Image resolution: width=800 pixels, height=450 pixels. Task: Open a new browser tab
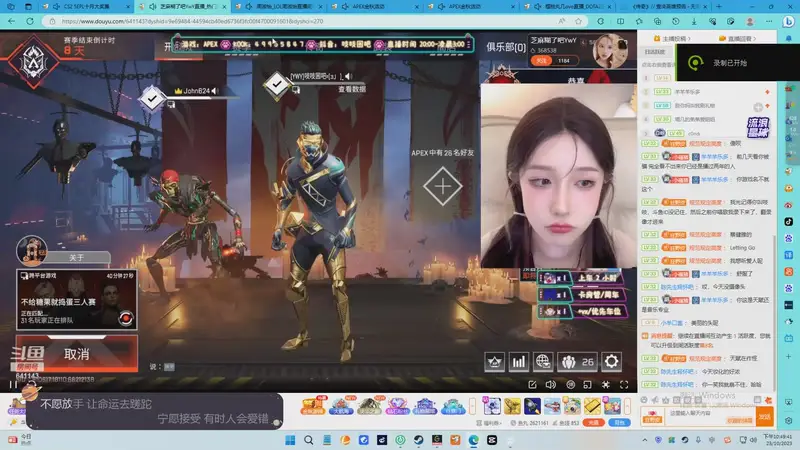click(719, 7)
